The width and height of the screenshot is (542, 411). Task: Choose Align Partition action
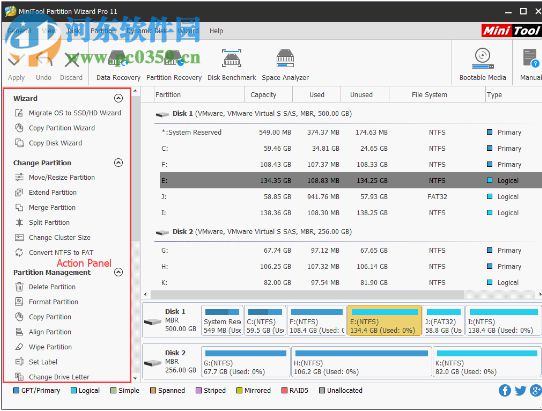(x=50, y=332)
